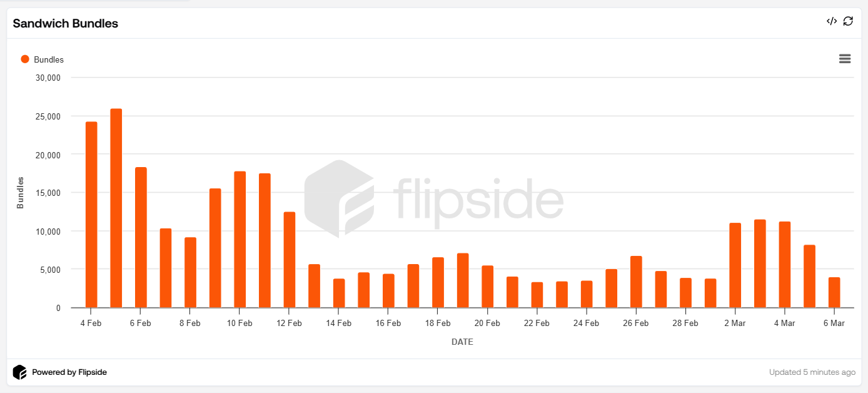The width and height of the screenshot is (868, 393).
Task: Click the 18 Feb bar
Action: click(x=438, y=282)
